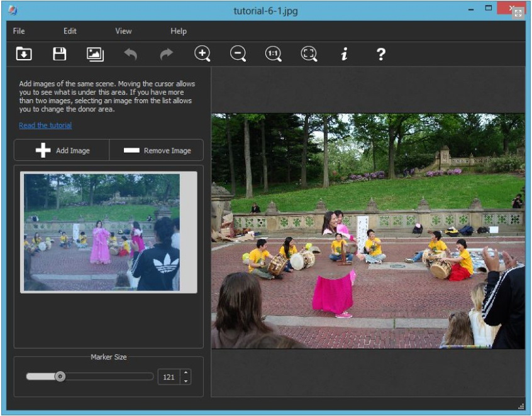Zoom out using the magnifier minus icon
532x416 pixels.
pos(238,54)
